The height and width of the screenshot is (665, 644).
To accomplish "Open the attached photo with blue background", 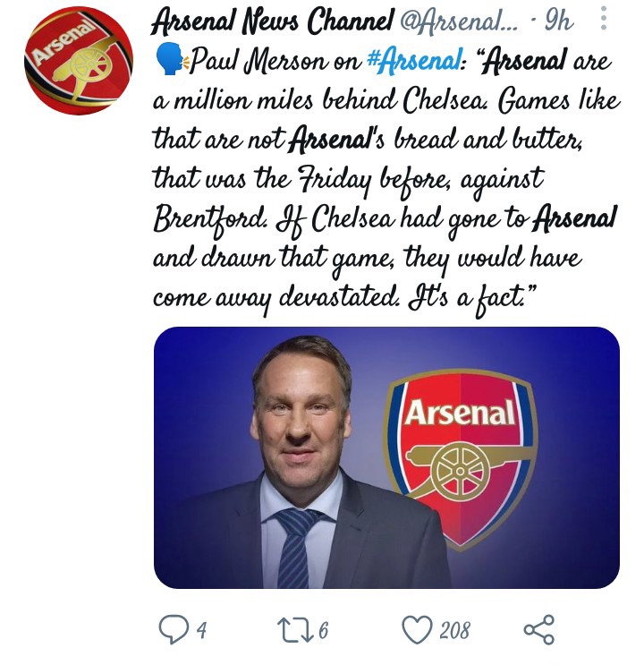I will pos(386,457).
